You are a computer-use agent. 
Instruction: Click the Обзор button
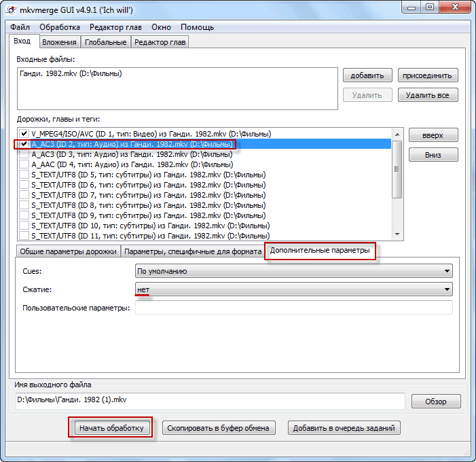tap(436, 402)
